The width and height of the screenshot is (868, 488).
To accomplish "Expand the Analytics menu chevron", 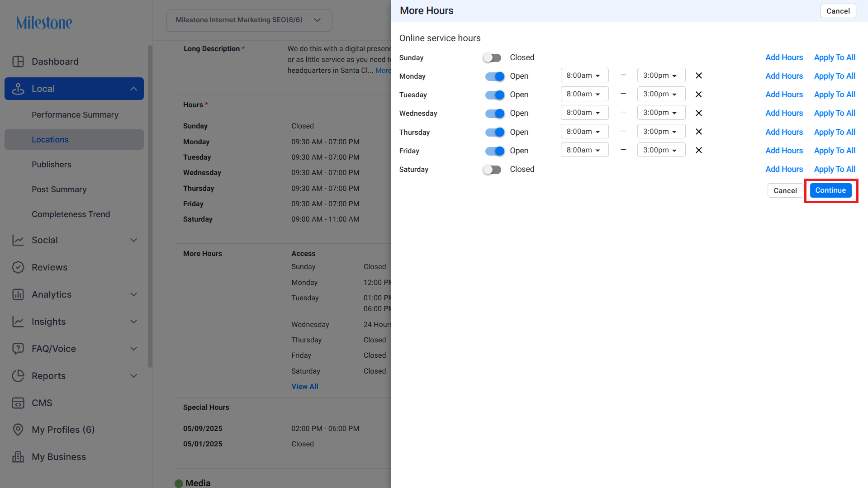I will coord(133,294).
